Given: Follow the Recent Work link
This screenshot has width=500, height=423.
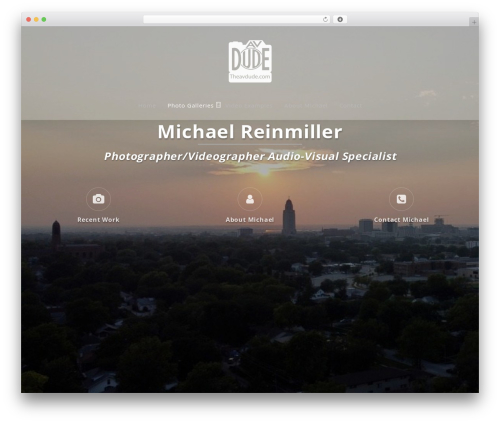Looking at the screenshot, I should click(98, 220).
